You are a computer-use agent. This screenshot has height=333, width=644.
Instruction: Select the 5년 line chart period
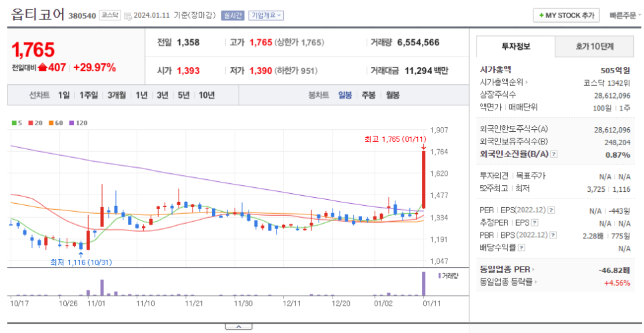(x=183, y=95)
